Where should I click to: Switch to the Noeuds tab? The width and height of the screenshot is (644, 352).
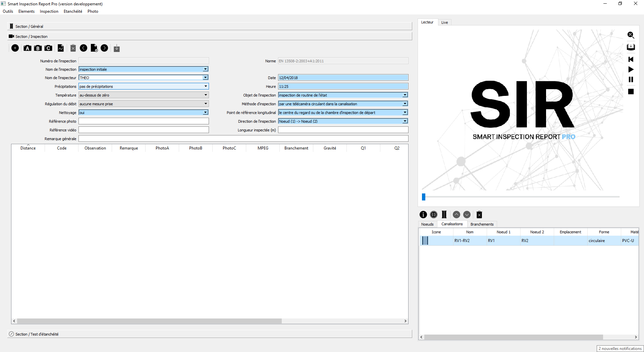coord(427,224)
